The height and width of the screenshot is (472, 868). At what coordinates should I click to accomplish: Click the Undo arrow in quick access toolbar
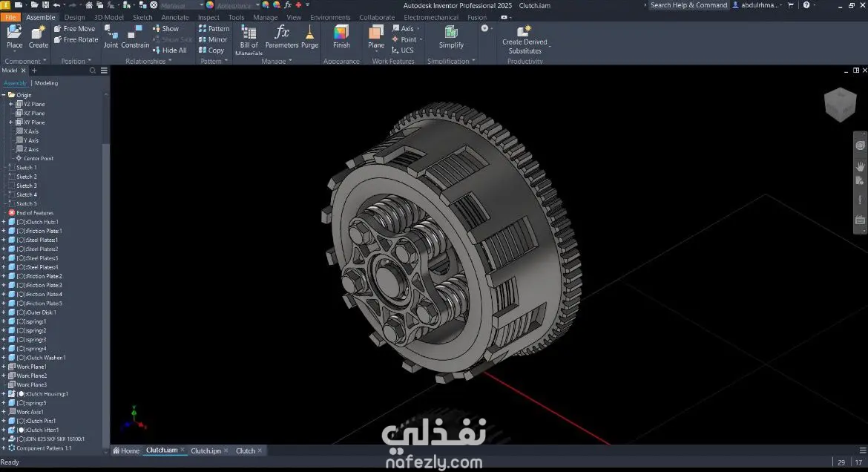click(56, 5)
